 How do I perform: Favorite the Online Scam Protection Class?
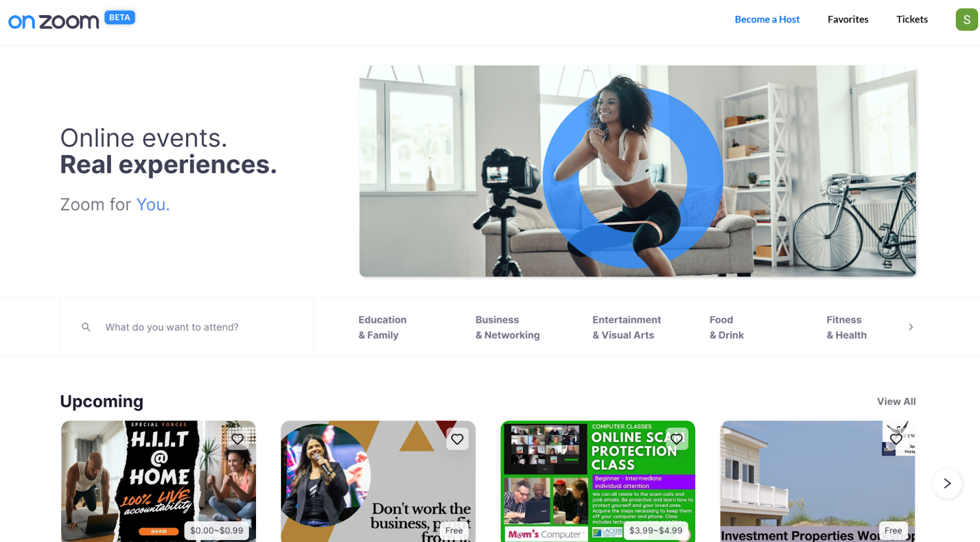pyautogui.click(x=677, y=438)
